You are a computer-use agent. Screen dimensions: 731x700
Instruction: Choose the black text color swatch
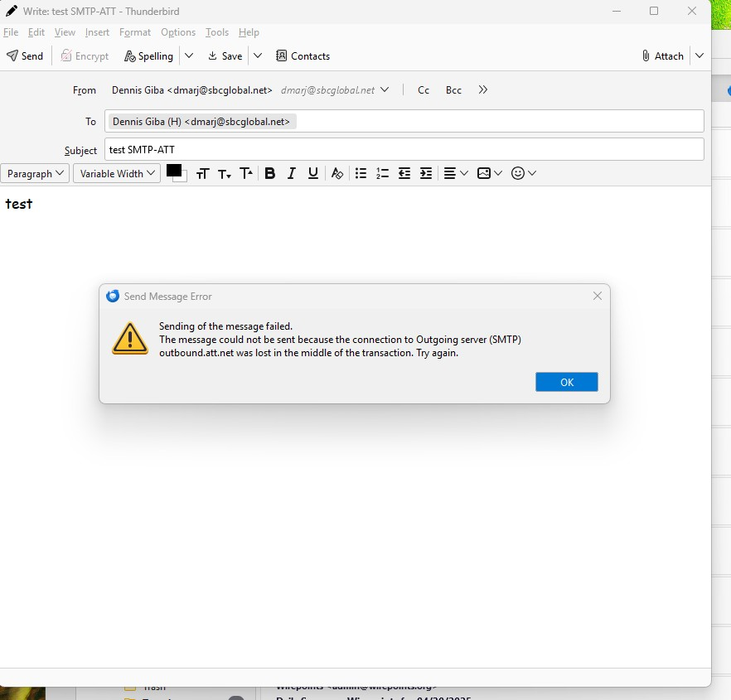click(x=174, y=171)
